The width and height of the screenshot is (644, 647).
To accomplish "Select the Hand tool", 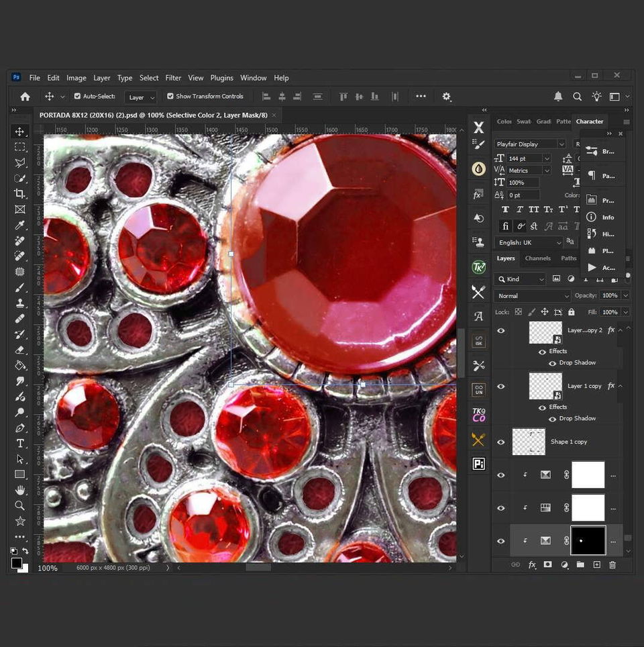I will [19, 490].
